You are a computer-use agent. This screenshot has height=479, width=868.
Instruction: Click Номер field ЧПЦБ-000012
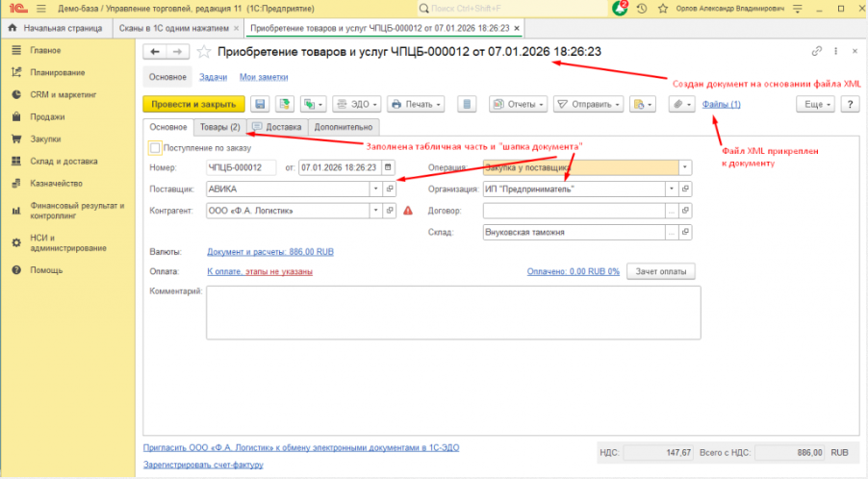[x=241, y=167]
